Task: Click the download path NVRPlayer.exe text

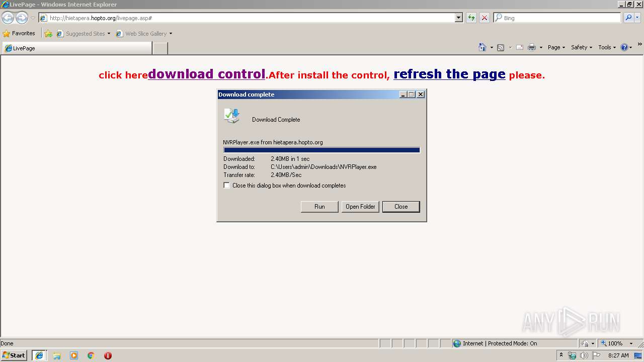Action: 324,167
